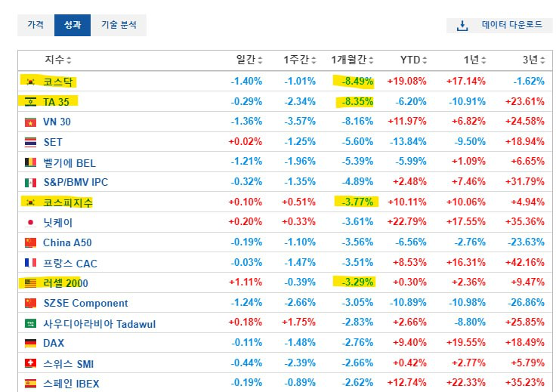Viewport: 556px width, 392px height.
Task: Sort by the 3년 column header
Action: [533, 60]
